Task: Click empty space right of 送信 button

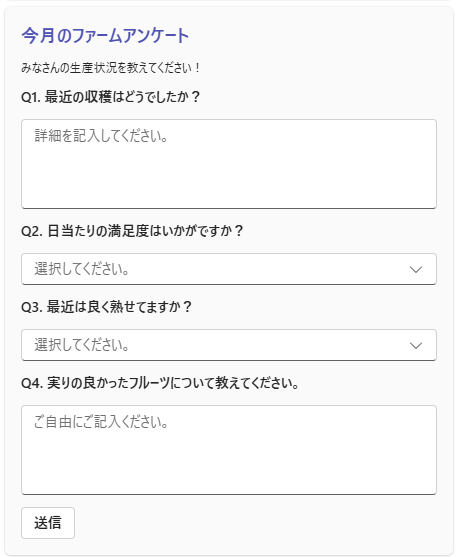Action: coord(249,523)
